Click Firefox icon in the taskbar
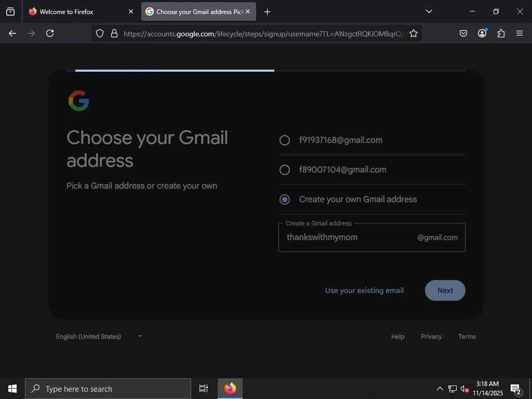This screenshot has height=399, width=532. click(230, 389)
